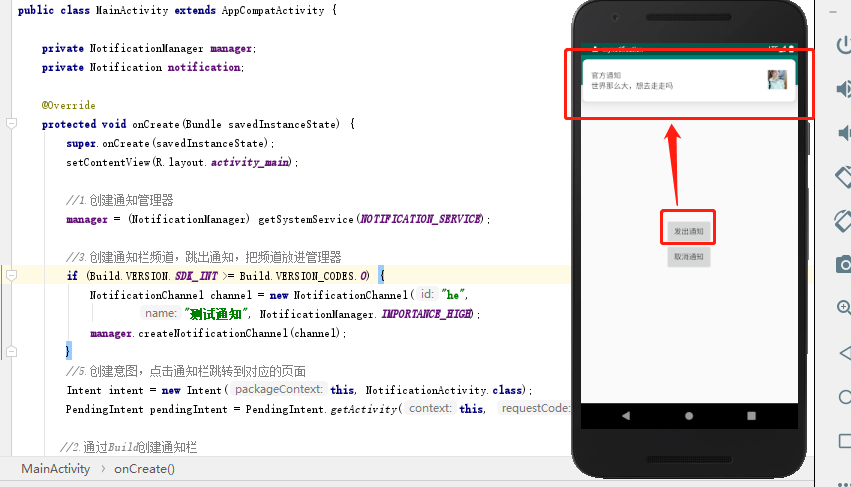Click the packageContext: parameter hint
Screen dimensions: 851x487
[278, 389]
